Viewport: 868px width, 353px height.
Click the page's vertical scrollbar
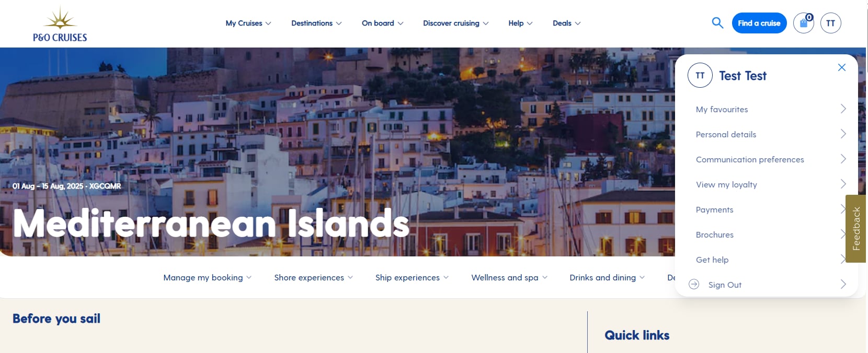[866, 36]
